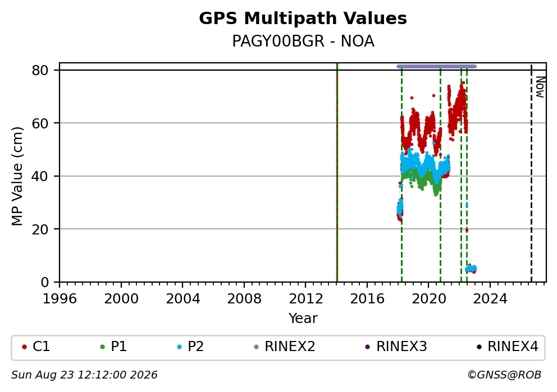Click the timestamp 'Sun Aug 23 12:12:00 2026'

click(84, 375)
